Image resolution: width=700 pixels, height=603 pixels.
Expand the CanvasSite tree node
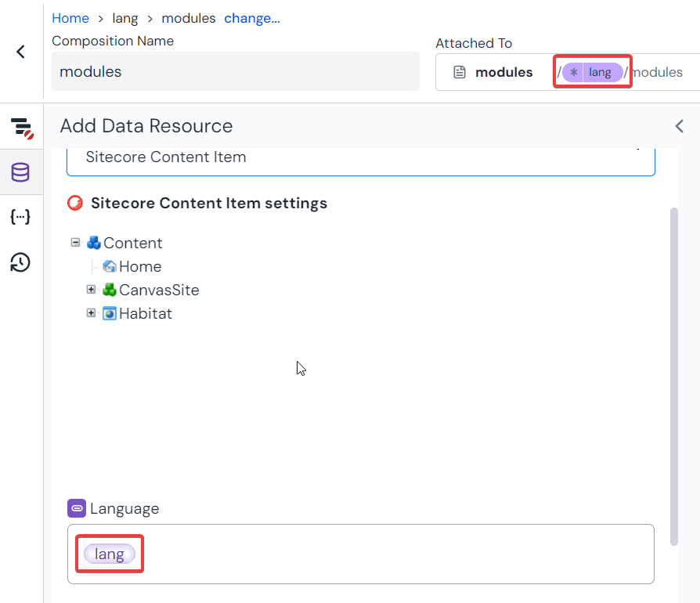pos(91,290)
